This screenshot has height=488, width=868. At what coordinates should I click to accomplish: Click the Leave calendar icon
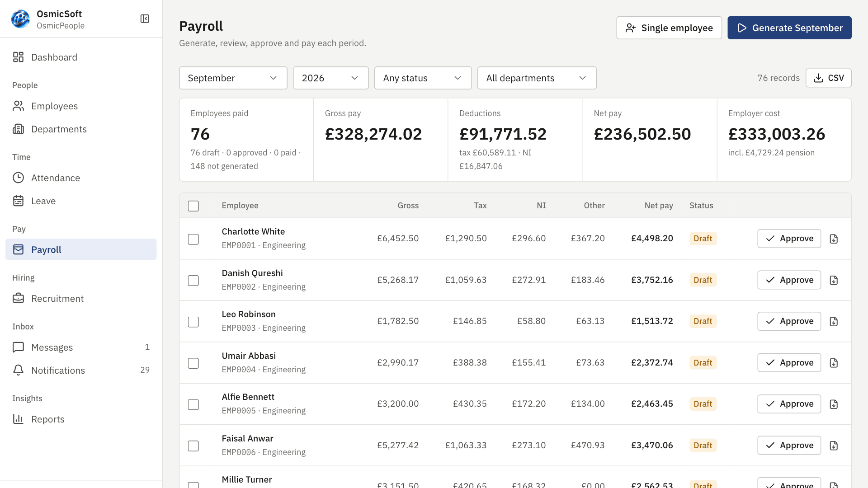[x=18, y=201]
